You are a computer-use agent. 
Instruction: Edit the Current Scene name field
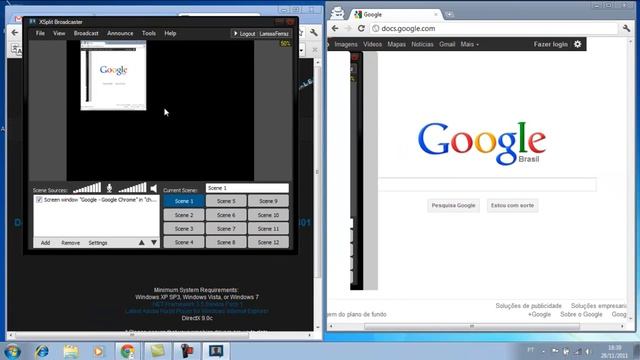[x=247, y=188]
